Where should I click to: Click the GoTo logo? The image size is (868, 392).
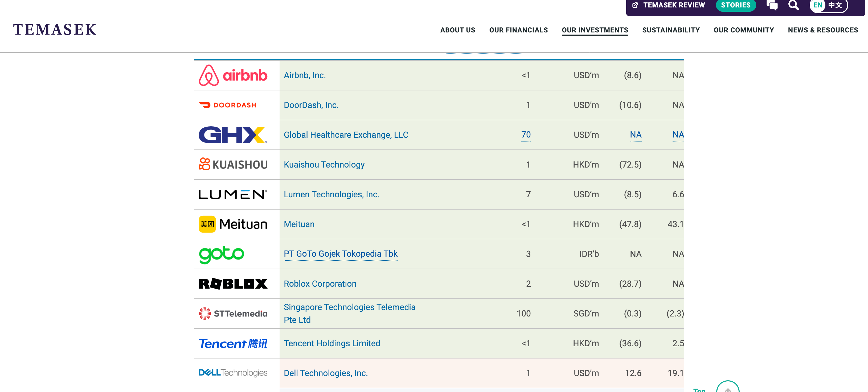(x=221, y=255)
